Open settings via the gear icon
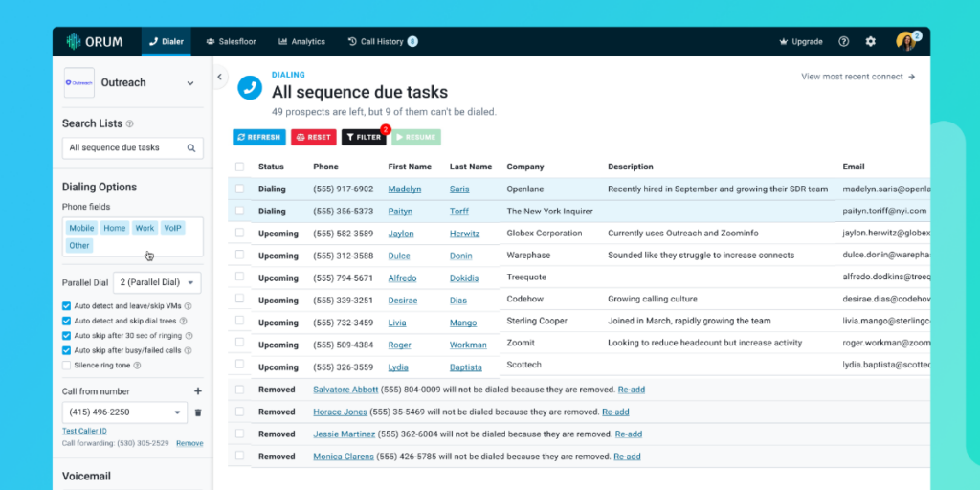 click(x=870, y=42)
